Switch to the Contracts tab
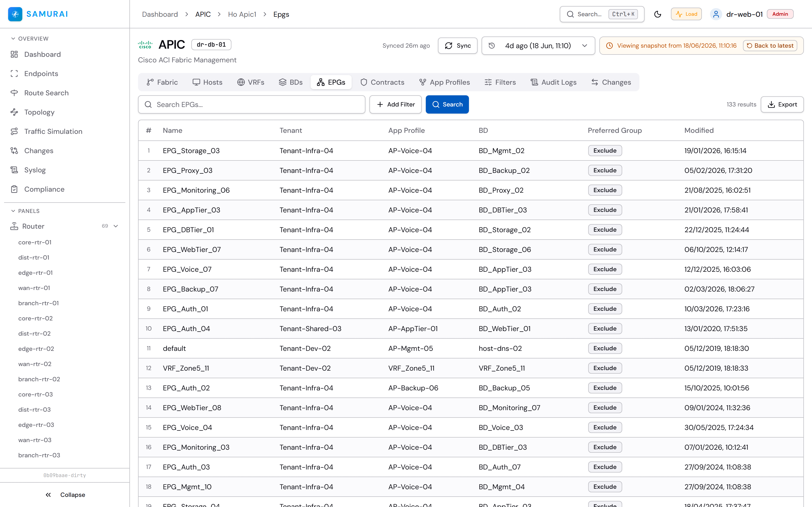The width and height of the screenshot is (812, 507). pyautogui.click(x=382, y=82)
